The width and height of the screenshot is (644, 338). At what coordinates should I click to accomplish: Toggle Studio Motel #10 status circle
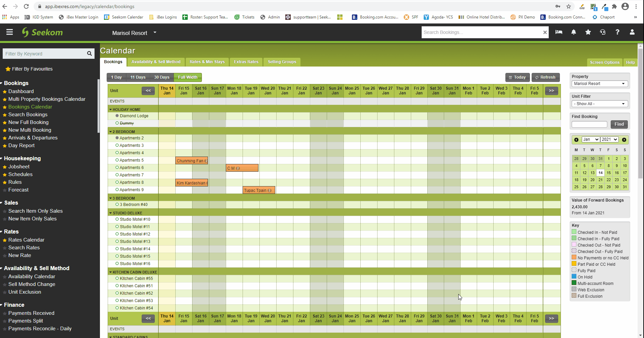[x=117, y=219]
